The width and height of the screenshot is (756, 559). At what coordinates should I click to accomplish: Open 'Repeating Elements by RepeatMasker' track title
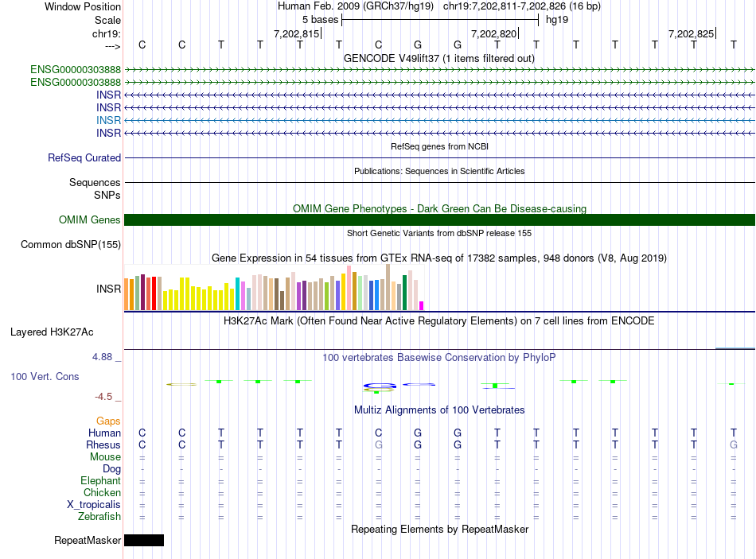(439, 529)
